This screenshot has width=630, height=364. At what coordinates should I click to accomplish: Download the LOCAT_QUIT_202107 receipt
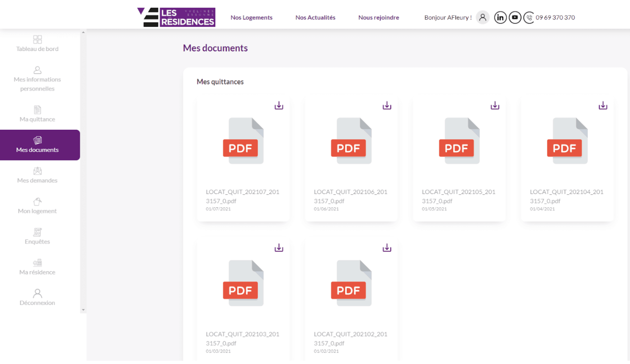279,105
